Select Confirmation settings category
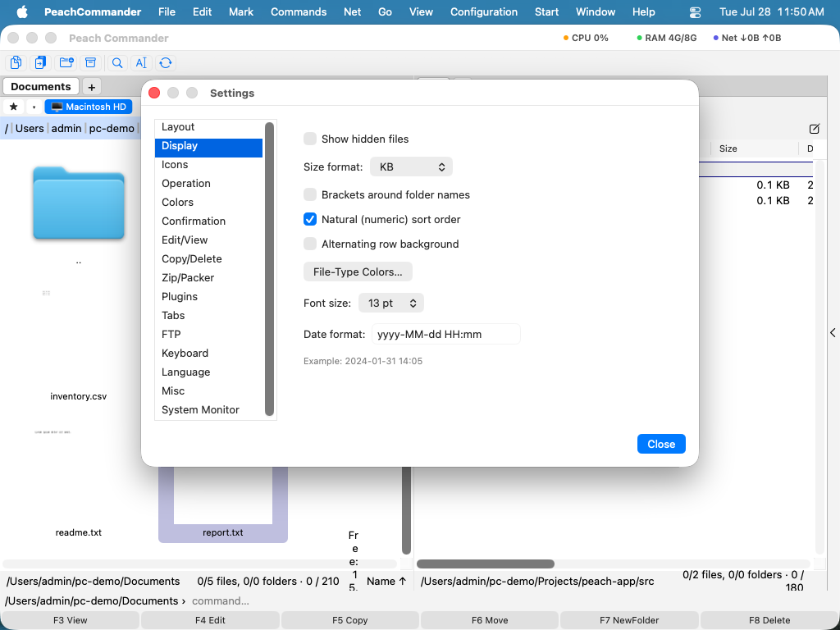Image resolution: width=840 pixels, height=630 pixels. pos(209,221)
